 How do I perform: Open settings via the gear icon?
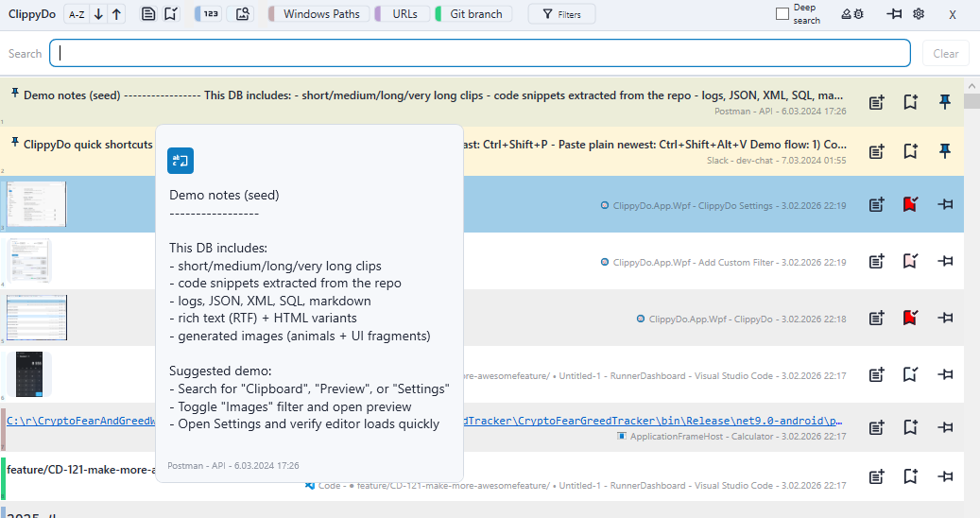[919, 14]
